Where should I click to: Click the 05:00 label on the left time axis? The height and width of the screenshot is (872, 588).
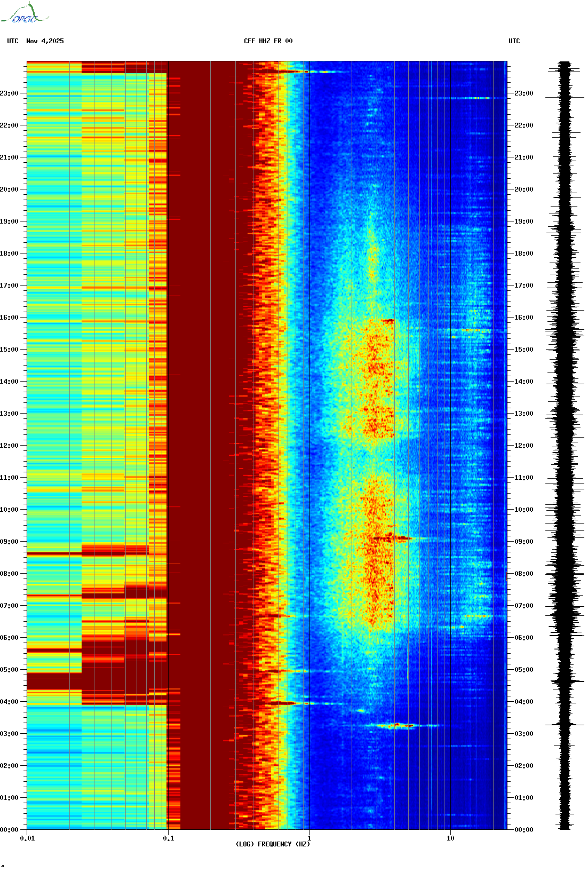9,670
